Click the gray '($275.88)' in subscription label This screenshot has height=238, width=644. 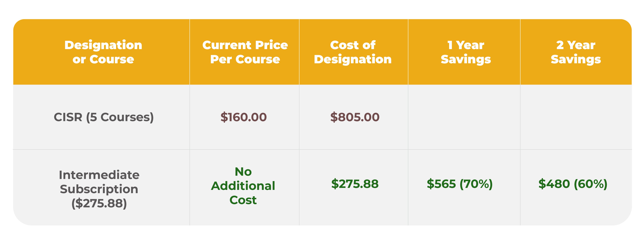point(99,203)
